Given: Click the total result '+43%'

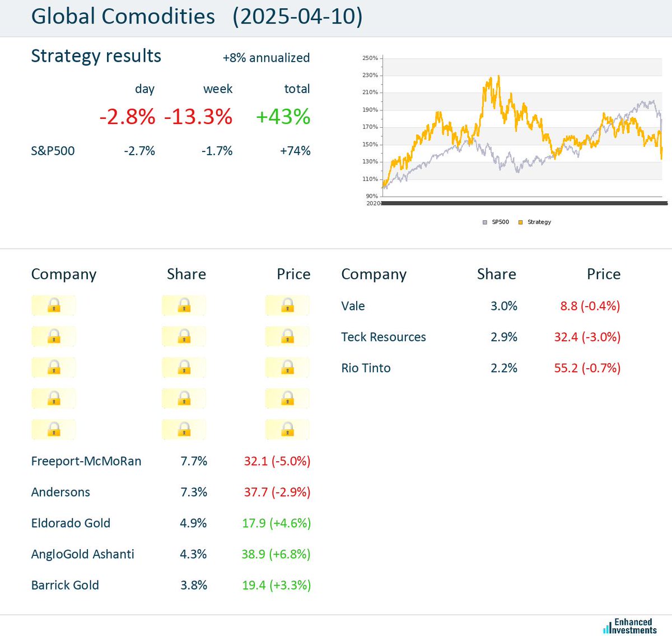Looking at the screenshot, I should click(x=283, y=117).
